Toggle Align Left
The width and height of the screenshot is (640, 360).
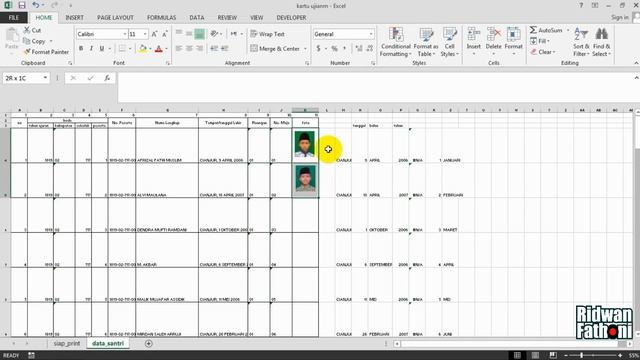pos(179,48)
